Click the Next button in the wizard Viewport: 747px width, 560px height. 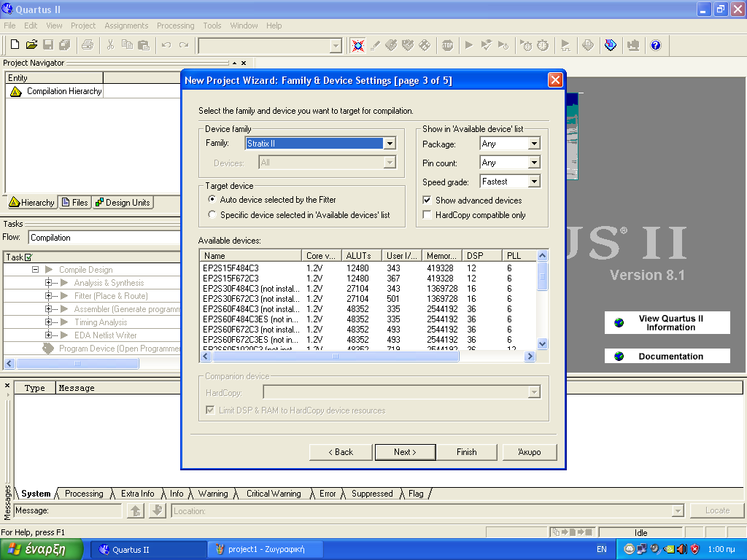pos(405,452)
